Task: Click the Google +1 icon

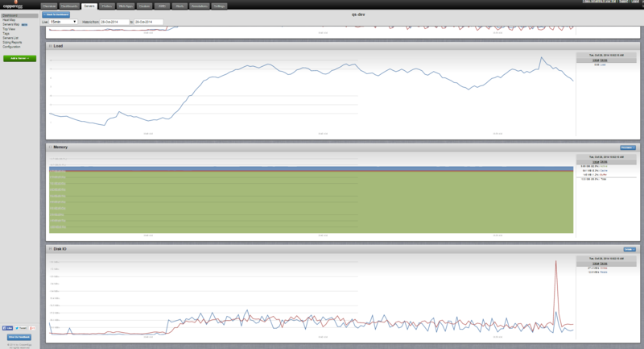Action: click(32, 328)
